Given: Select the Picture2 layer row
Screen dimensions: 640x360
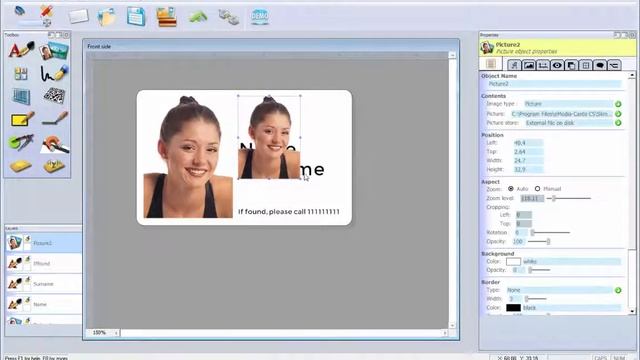Looking at the screenshot, I should click(44, 243).
